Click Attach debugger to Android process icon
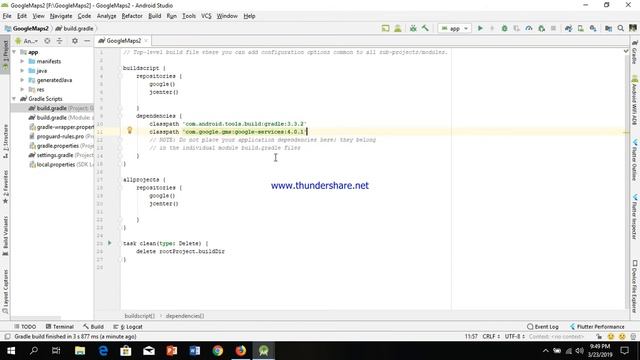The height and width of the screenshot is (360, 640). pyautogui.click(x=541, y=28)
